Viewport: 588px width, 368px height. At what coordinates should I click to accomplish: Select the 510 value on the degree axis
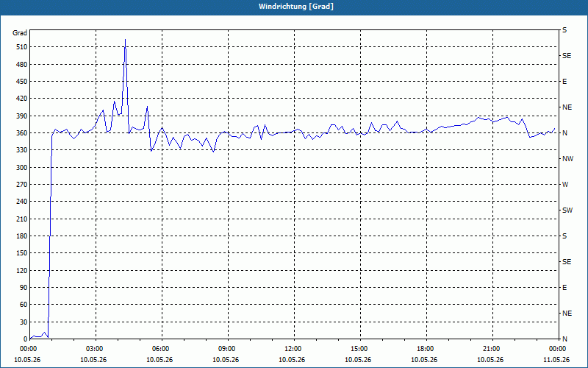coord(22,47)
